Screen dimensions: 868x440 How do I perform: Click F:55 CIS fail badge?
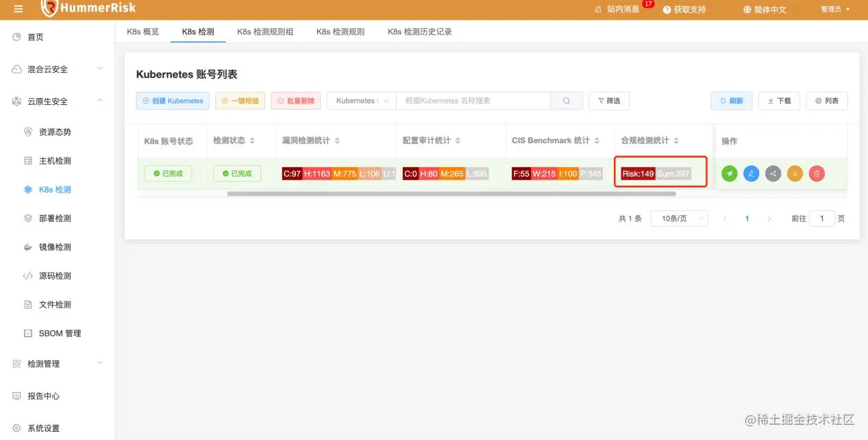[521, 174]
